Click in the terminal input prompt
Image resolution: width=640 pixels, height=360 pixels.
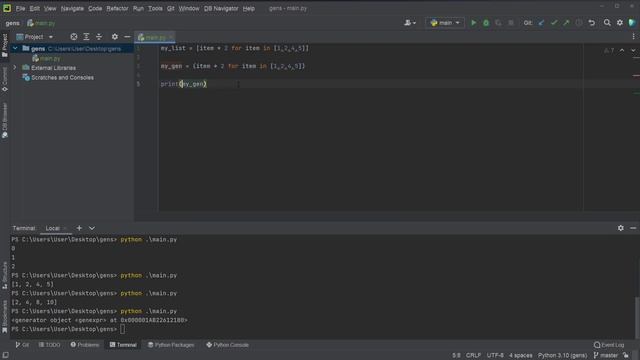[123, 329]
